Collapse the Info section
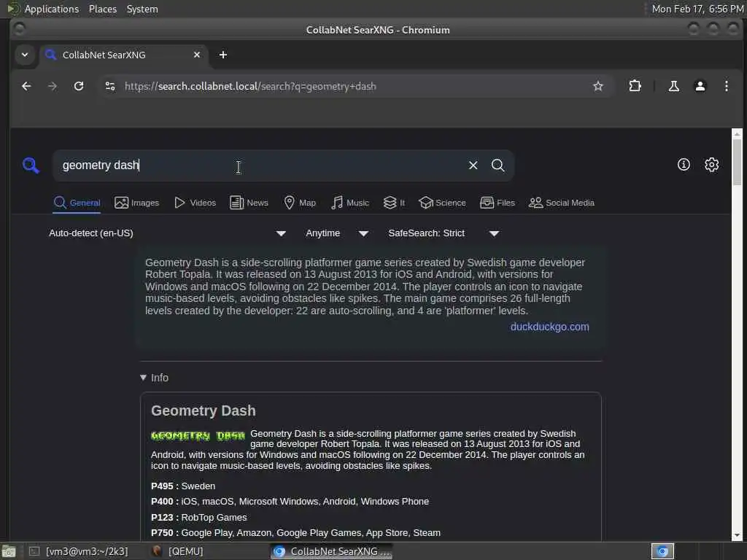The width and height of the screenshot is (747, 560). [154, 378]
